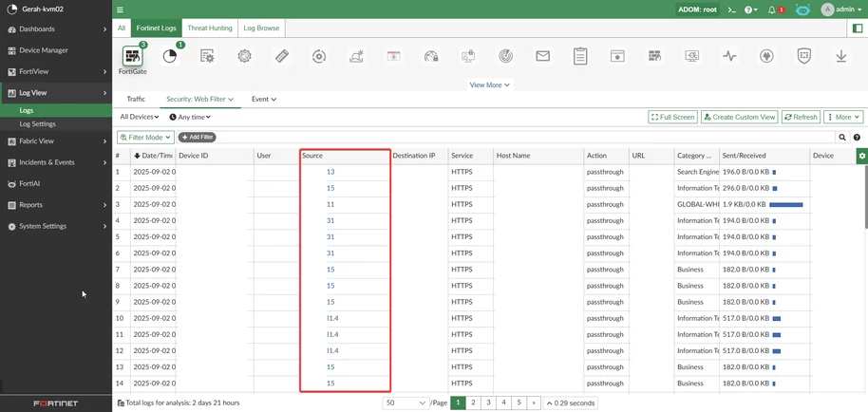Expand Dashboards in the sidebar
Image resolution: width=868 pixels, height=412 pixels.
coord(56,28)
